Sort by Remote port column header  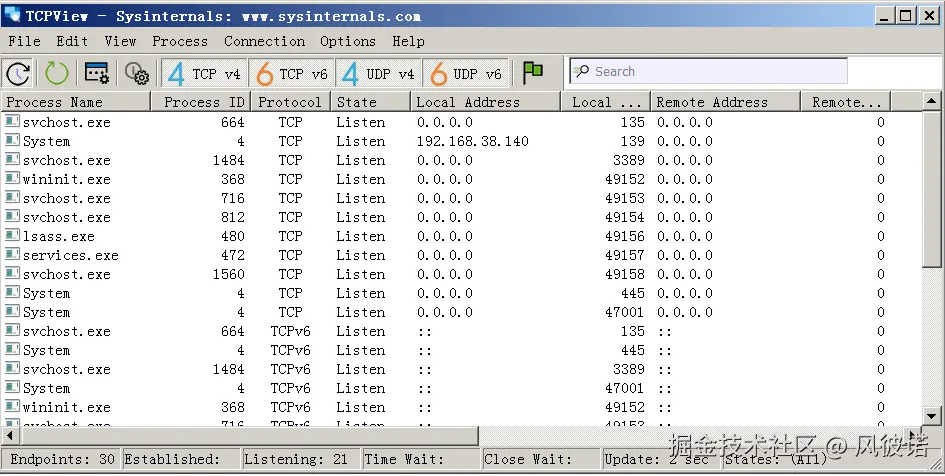pyautogui.click(x=846, y=102)
